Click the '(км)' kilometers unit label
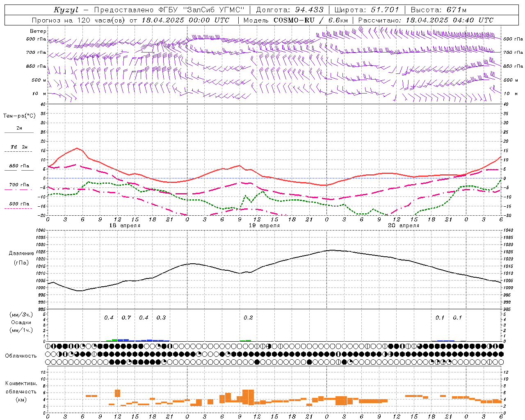Screen dimensions: 525x420 [21, 399]
